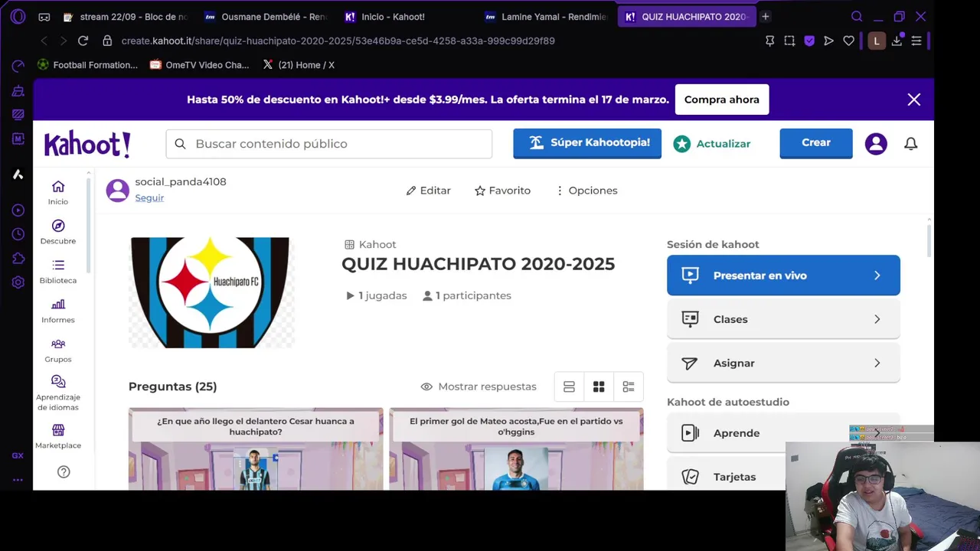This screenshot has width=980, height=551.
Task: Open Grupos in sidebar
Action: [x=58, y=350]
